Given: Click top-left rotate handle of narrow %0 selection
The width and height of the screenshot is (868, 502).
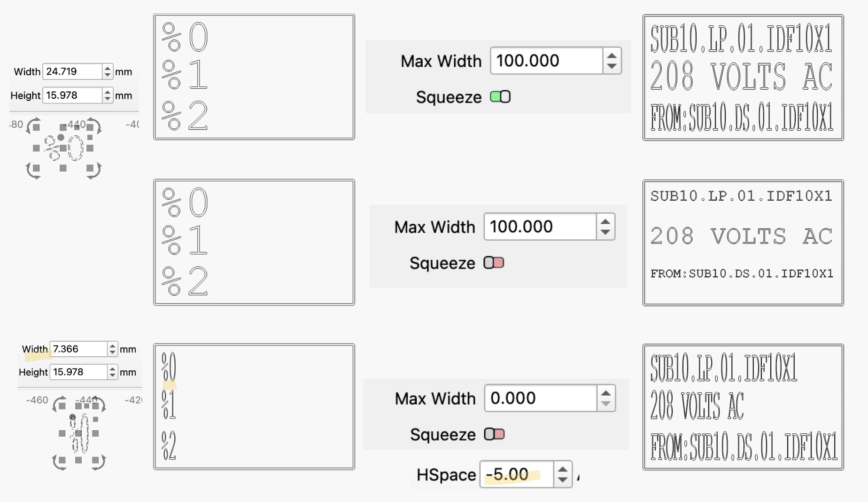Looking at the screenshot, I should pos(59,404).
